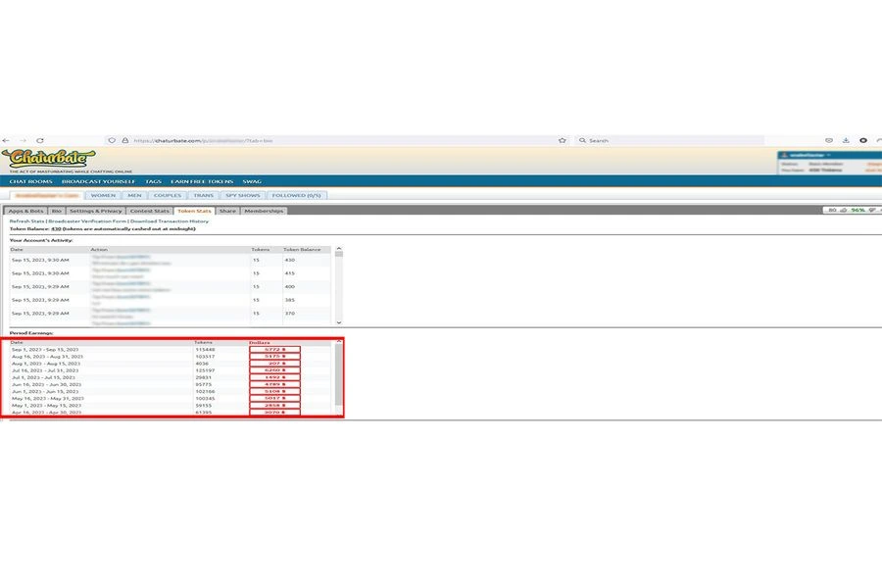Click Download Transaction History link

click(170, 221)
